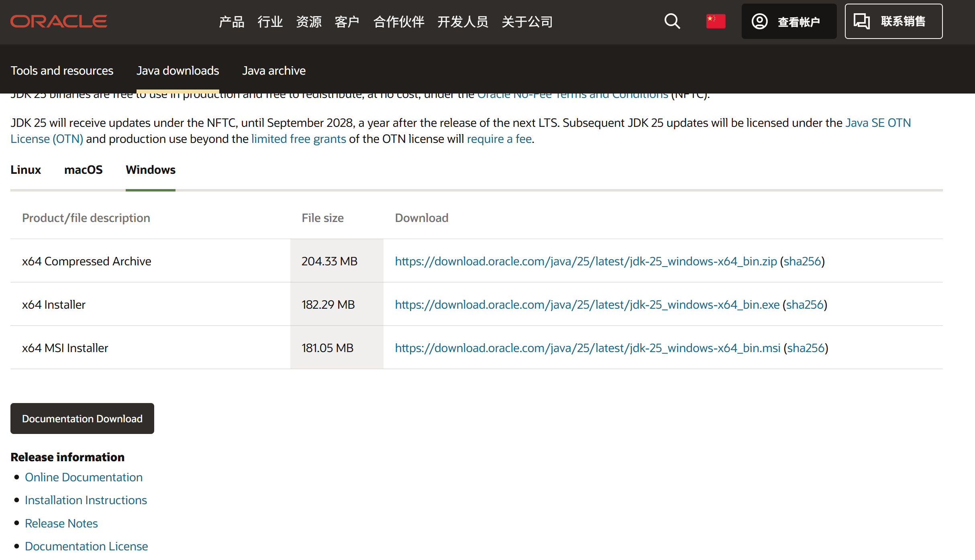Image resolution: width=975 pixels, height=560 pixels.
Task: Click the Documentation Download button
Action: point(82,418)
